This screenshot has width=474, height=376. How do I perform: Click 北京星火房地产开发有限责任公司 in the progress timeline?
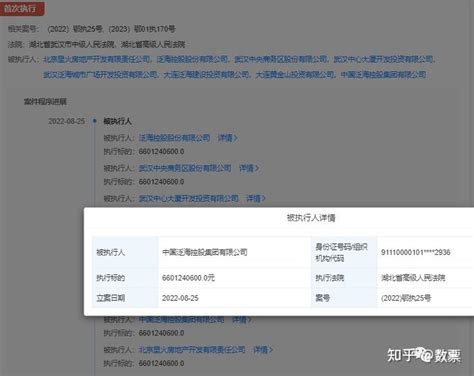(192, 350)
